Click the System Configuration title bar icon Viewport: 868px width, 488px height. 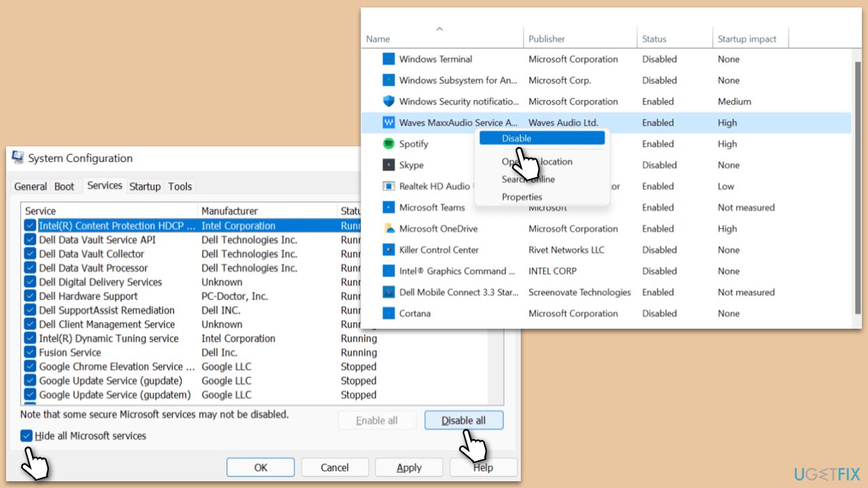tap(18, 157)
